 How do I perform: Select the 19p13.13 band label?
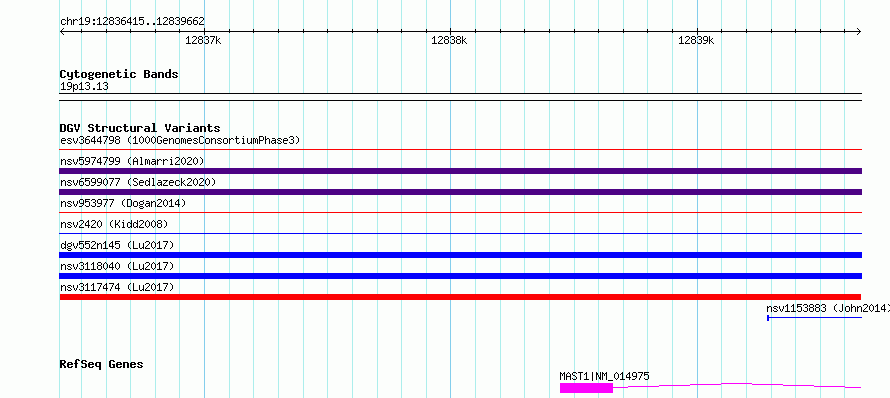coord(84,87)
